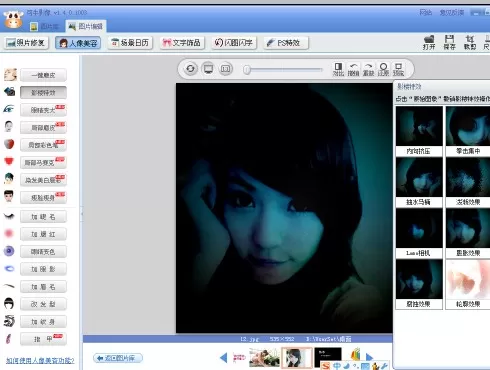Click the previous blue arrow in filmstrip
The width and height of the screenshot is (490, 370).
tap(224, 358)
